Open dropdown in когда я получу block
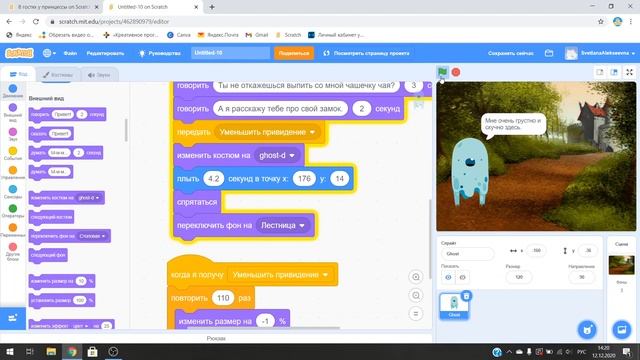This screenshot has height=360, width=640. click(x=280, y=275)
